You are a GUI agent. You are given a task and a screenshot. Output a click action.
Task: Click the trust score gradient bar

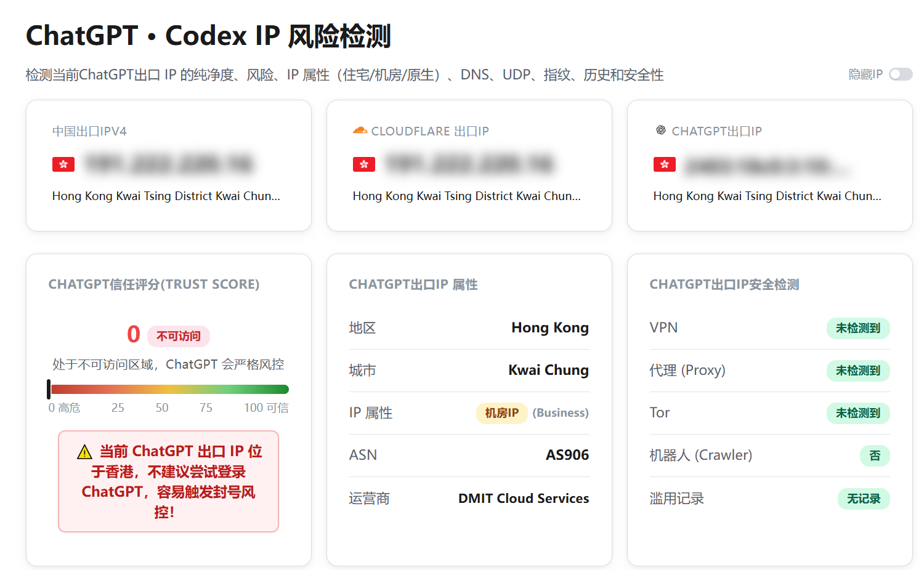(x=169, y=389)
